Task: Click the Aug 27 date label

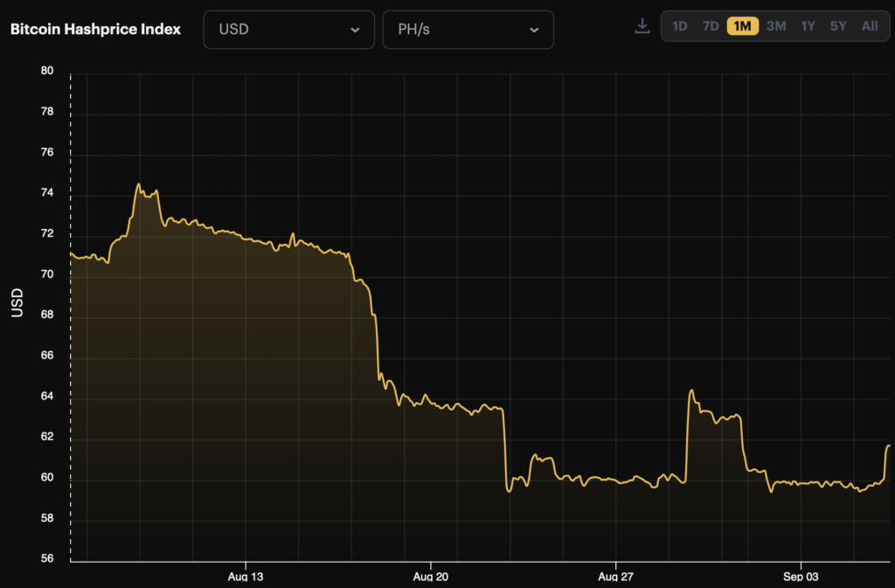Action: pyautogui.click(x=616, y=578)
